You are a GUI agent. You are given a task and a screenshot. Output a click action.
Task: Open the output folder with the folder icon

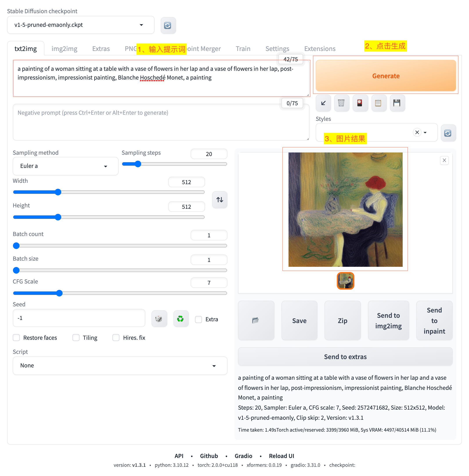coord(256,320)
